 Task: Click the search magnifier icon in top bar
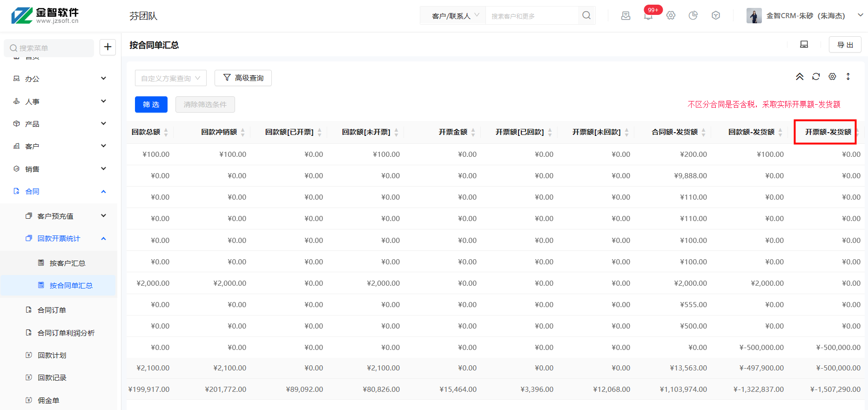tap(586, 15)
